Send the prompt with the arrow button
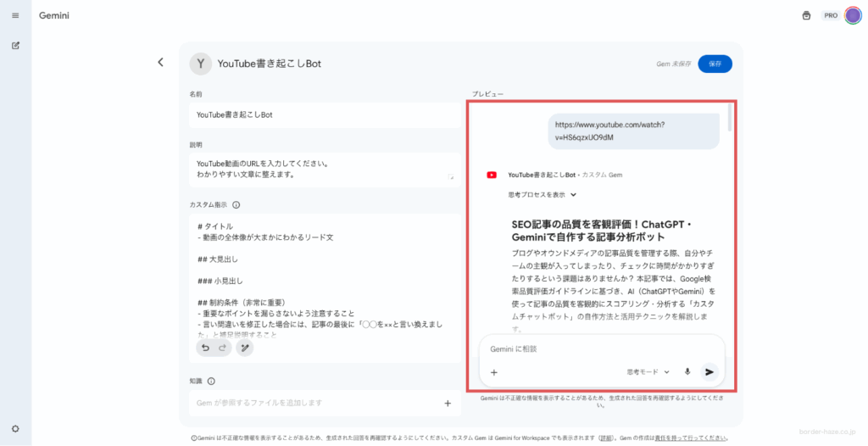868x446 pixels. 709,372
